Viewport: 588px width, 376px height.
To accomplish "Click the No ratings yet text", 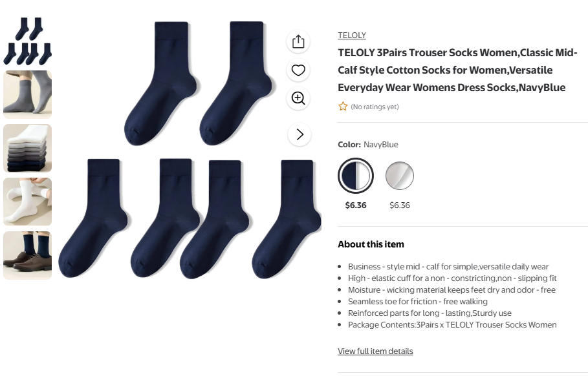I will (375, 107).
